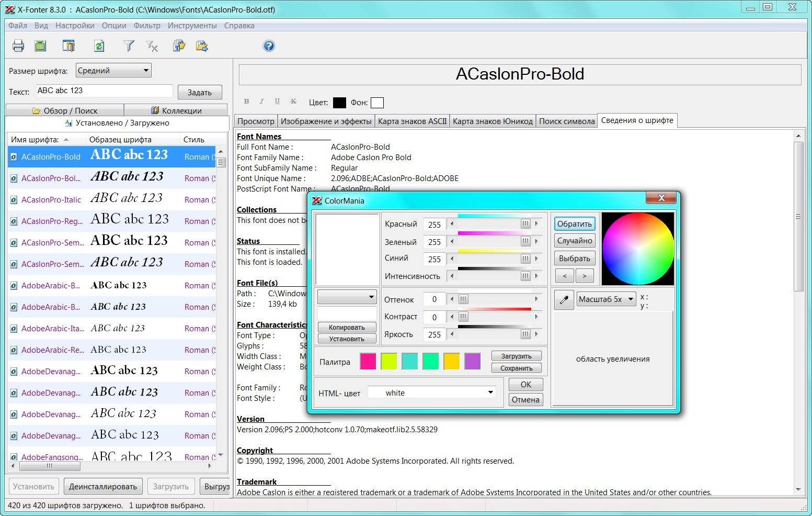Click the Случайно random color button
This screenshot has height=516, width=812.
575,241
